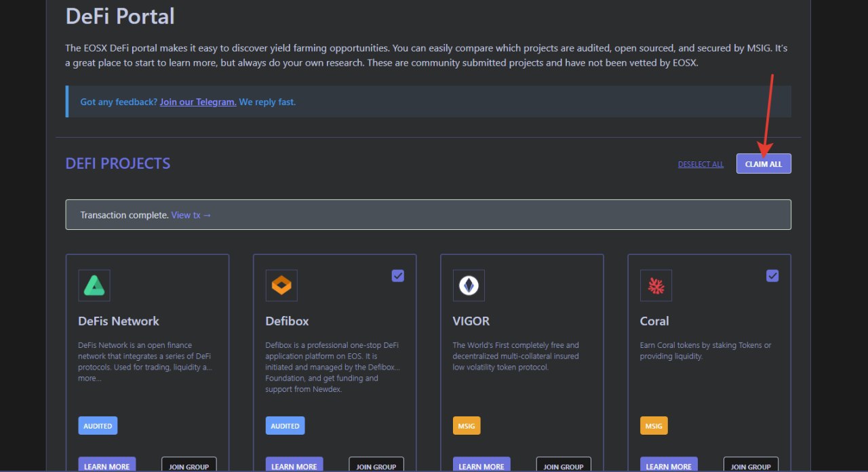Click the MSIG badge on VIGOR

pyautogui.click(x=467, y=426)
